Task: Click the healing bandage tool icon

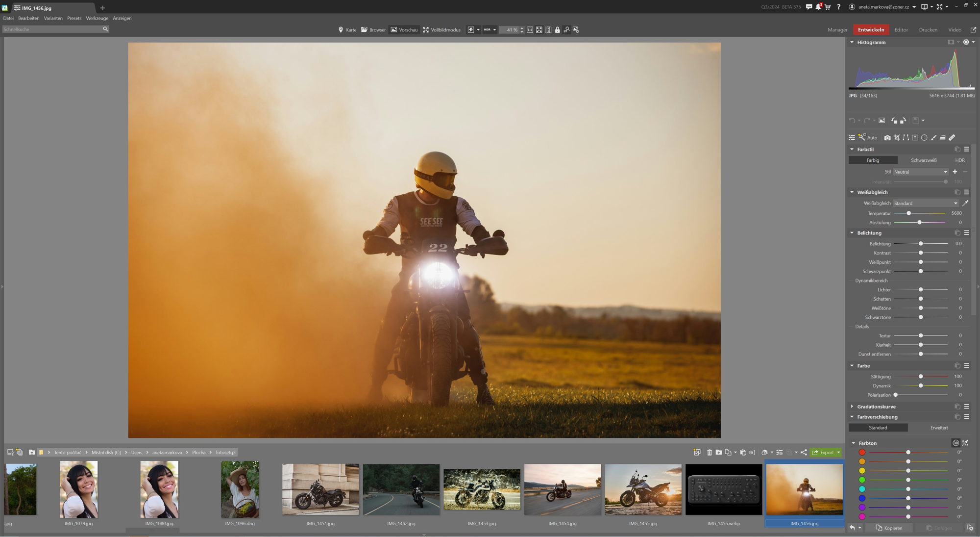Action: [952, 138]
